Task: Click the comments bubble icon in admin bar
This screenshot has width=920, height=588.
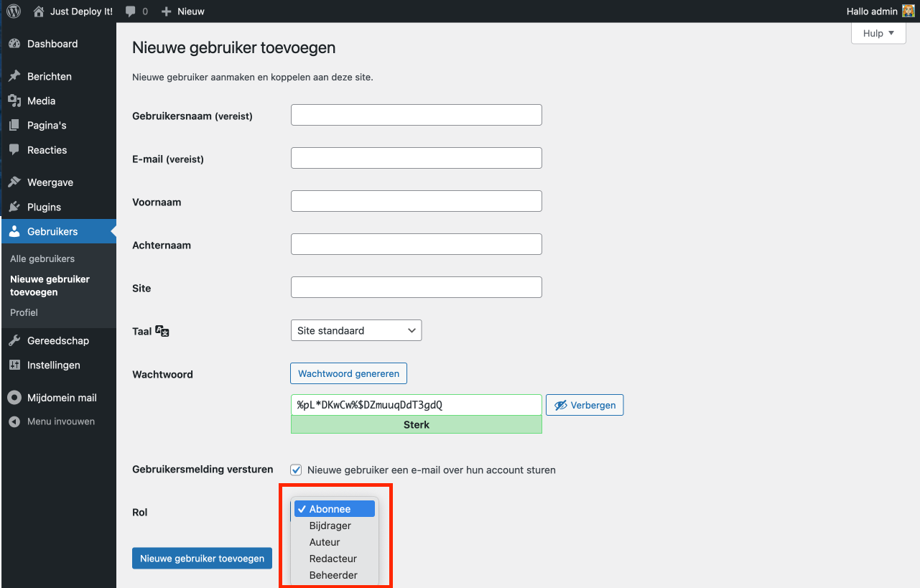Action: pos(130,11)
